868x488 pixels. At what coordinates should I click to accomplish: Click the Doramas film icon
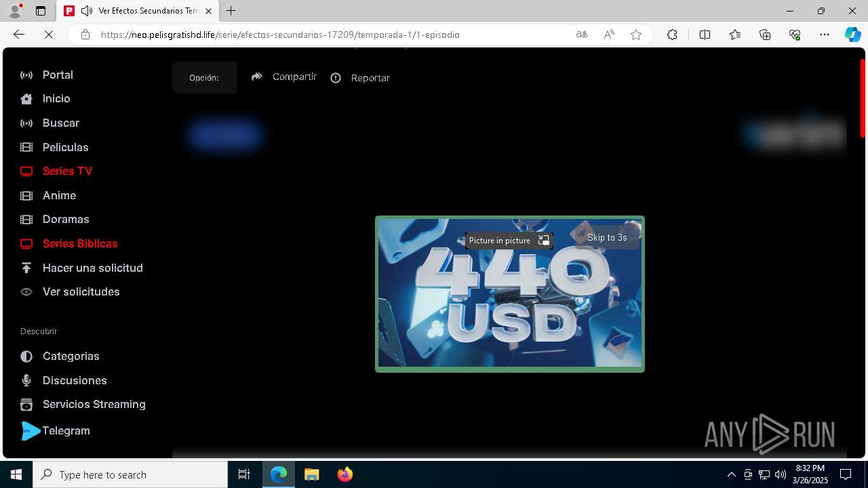26,220
